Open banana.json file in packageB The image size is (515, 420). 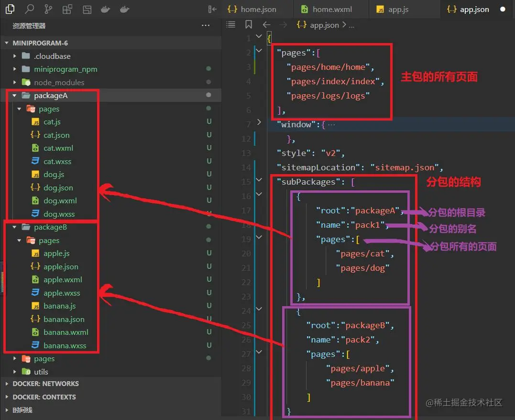coord(64,320)
